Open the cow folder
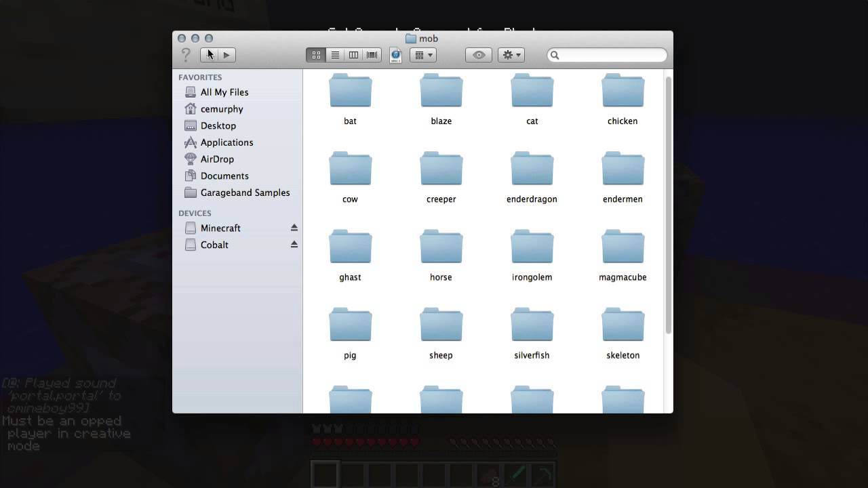Screen dimensions: 868x488 tap(350, 169)
